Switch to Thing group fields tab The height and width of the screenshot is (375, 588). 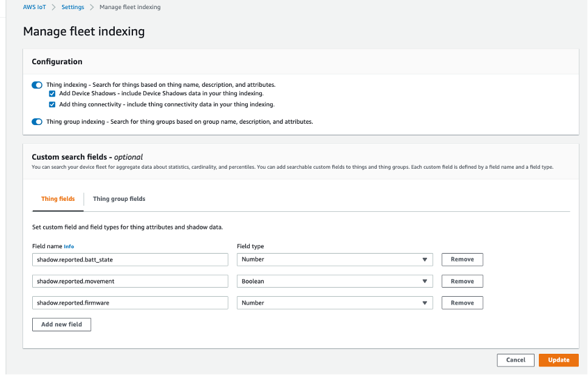[x=118, y=198]
